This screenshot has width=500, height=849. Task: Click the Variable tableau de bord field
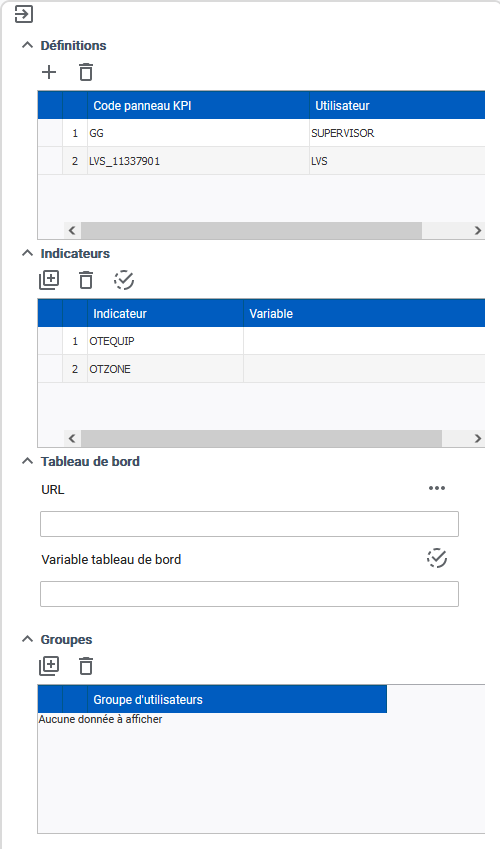[249, 594]
